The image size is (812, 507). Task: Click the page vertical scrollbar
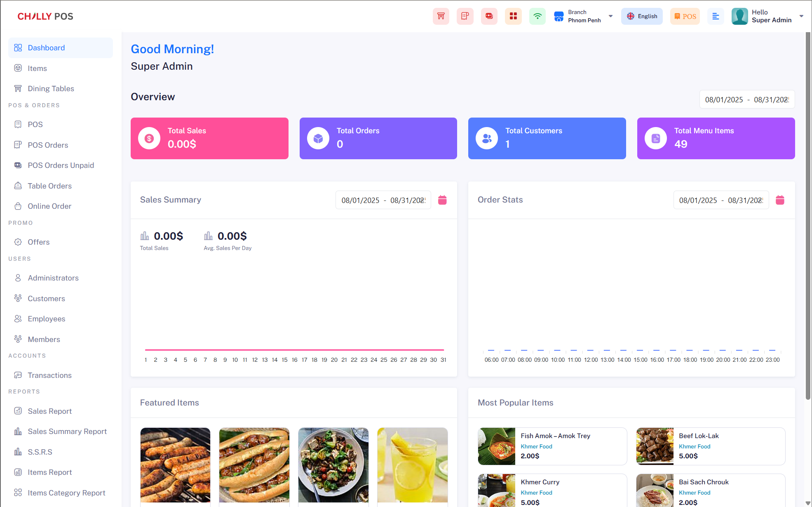pyautogui.click(x=808, y=215)
